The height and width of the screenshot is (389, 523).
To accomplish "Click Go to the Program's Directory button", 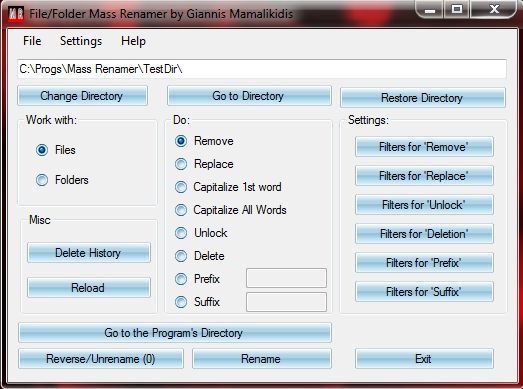I will 175,333.
